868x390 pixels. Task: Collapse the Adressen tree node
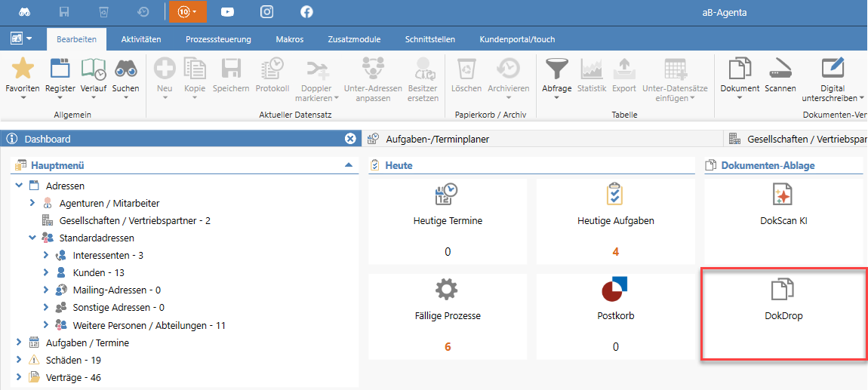point(19,186)
